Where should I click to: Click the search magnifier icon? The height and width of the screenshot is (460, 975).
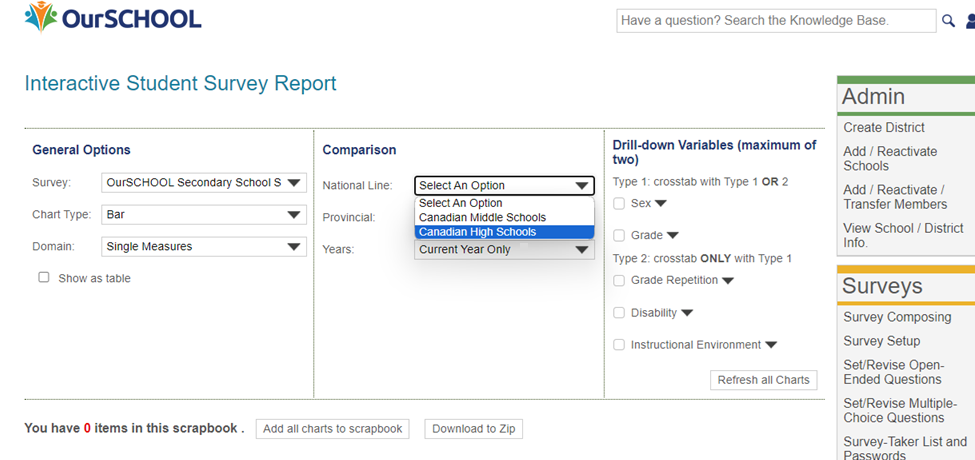pos(948,21)
